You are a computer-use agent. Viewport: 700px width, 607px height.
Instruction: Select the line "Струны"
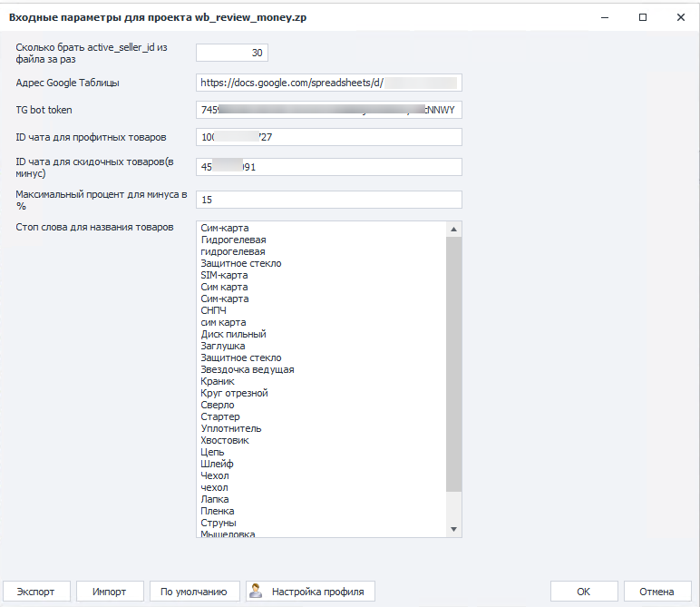[x=219, y=523]
